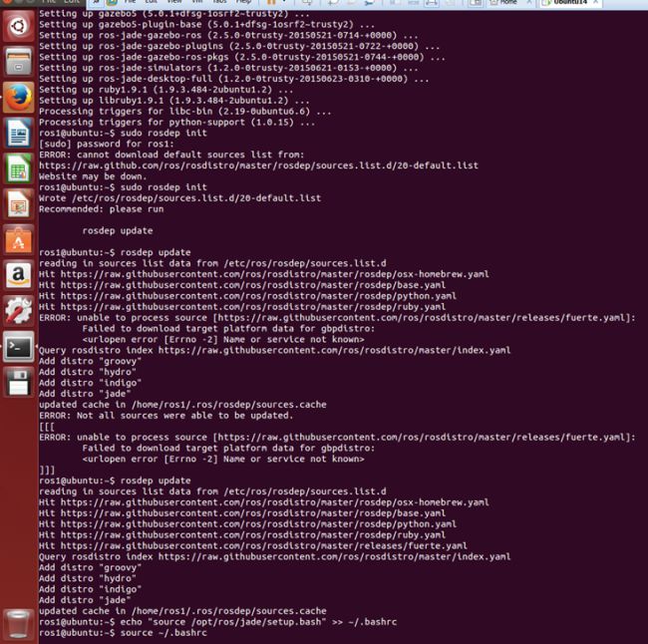Click 'Processing triggers for libc-bin' line
Viewport: 648px width, 644px height.
pyautogui.click(x=185, y=112)
